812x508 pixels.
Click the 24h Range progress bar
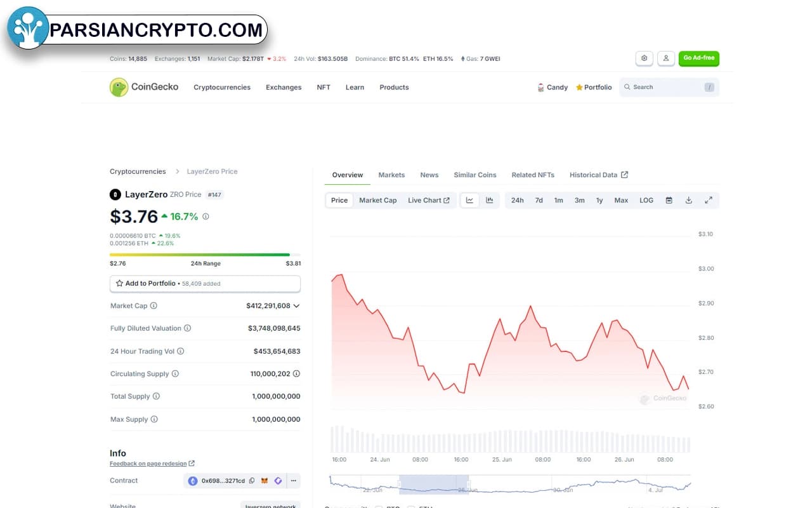point(205,255)
